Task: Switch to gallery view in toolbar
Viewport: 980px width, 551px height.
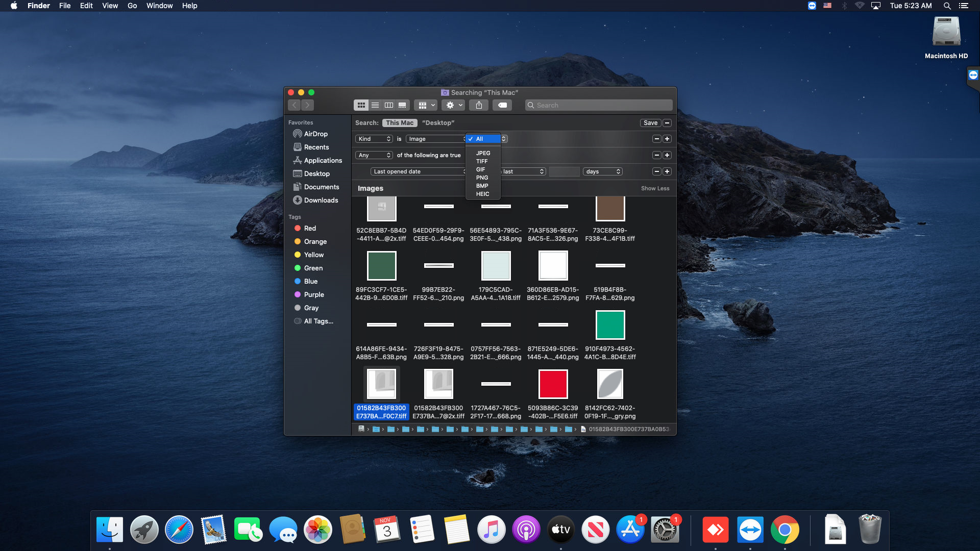Action: [402, 105]
